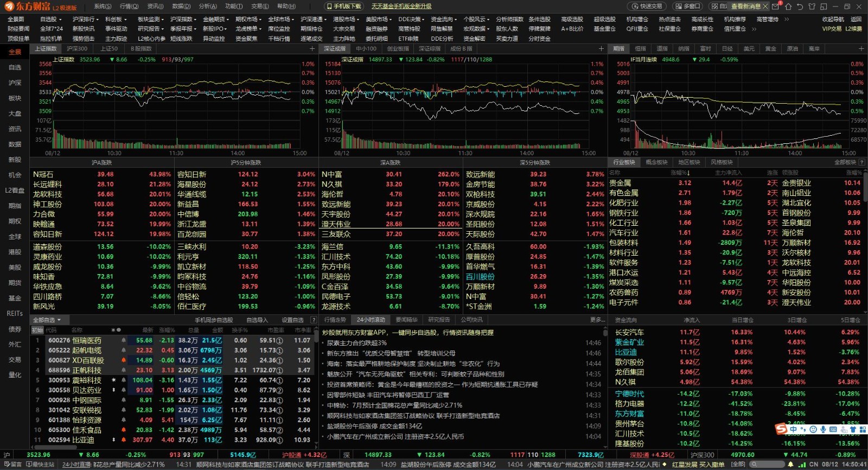
Task: Click the 收起导航 link
Action: [x=833, y=19]
